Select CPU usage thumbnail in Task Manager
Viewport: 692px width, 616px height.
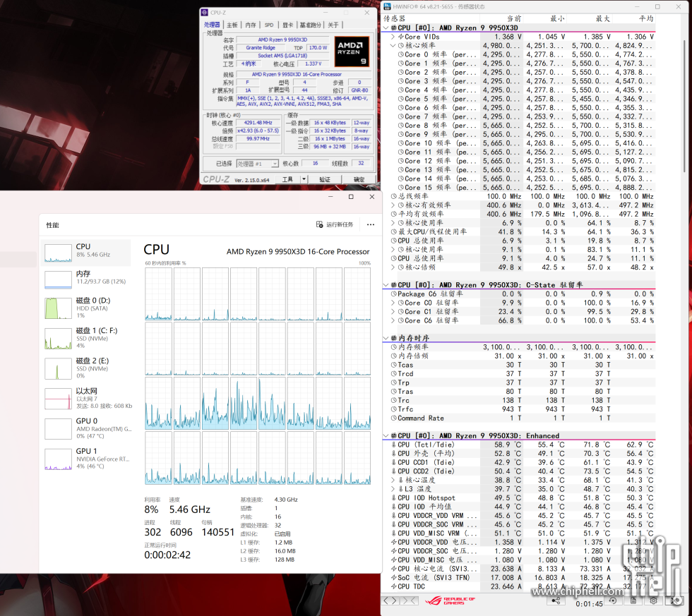[58, 253]
